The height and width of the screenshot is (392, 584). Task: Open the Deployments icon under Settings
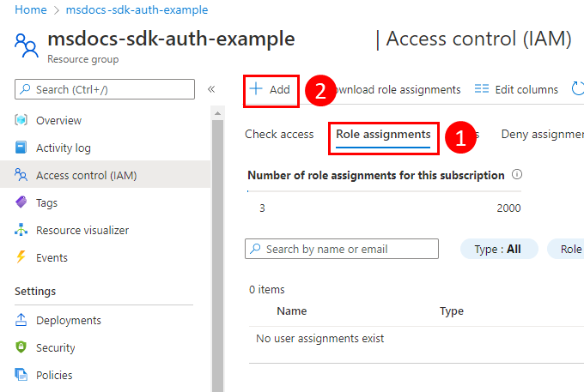click(21, 320)
